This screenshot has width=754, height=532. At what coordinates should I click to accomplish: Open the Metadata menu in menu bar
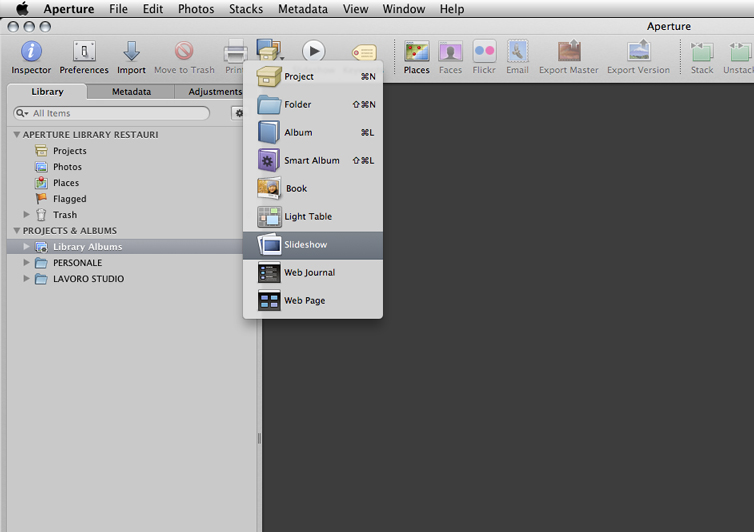coord(303,9)
